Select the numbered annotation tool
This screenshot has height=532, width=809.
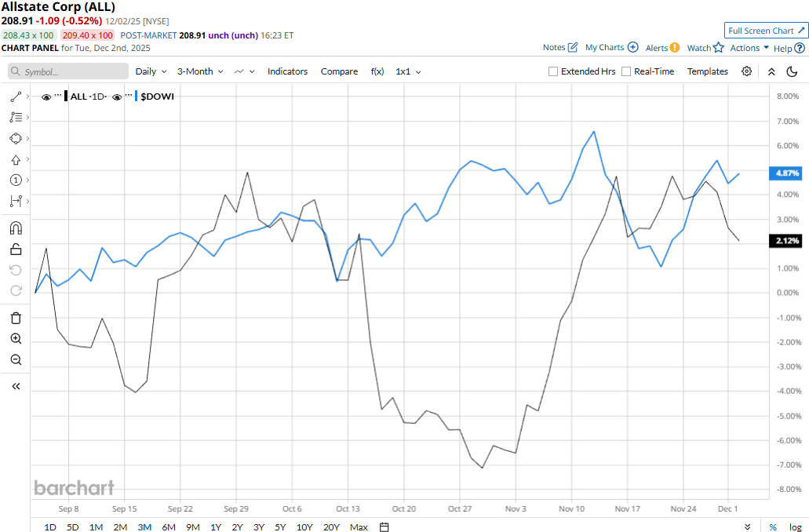tap(16, 180)
